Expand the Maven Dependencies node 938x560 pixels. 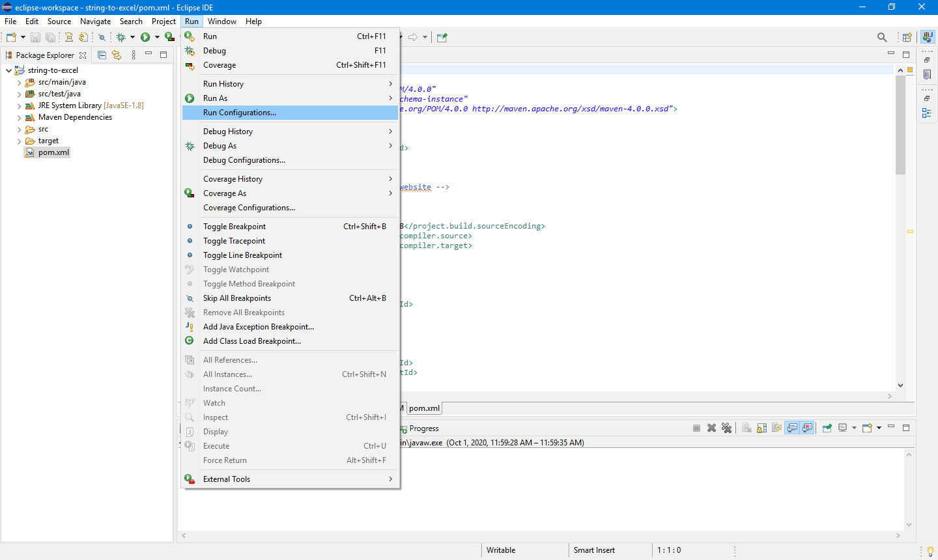[x=19, y=118]
